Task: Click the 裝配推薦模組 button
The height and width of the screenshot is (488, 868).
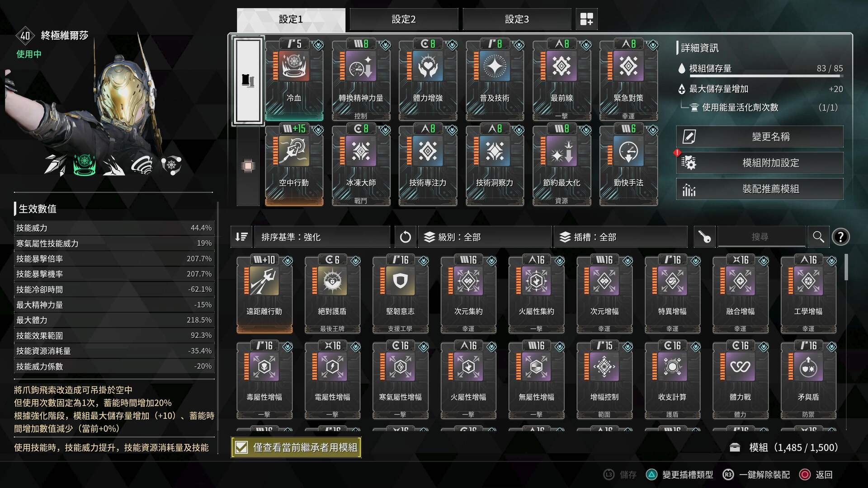Action: pyautogui.click(x=760, y=189)
